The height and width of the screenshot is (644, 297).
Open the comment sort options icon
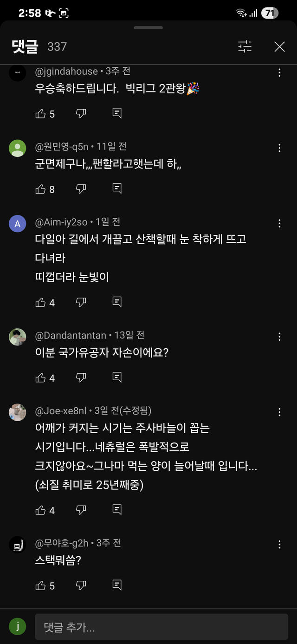[245, 47]
